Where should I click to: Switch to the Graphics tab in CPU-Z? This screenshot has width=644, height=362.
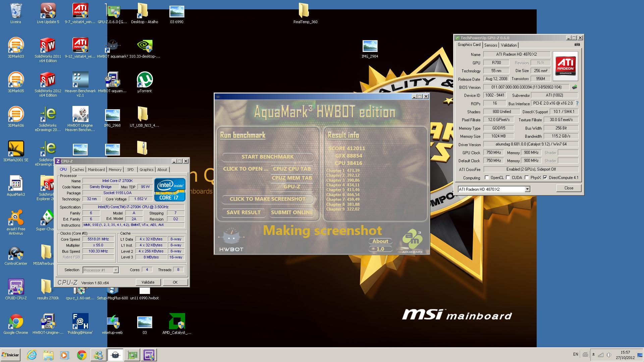pos(147,170)
